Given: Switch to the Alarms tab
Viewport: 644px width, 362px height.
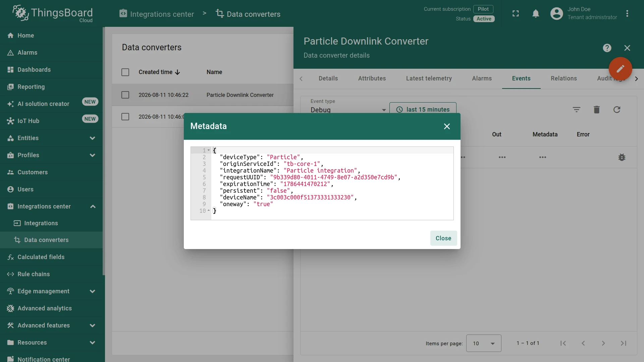Looking at the screenshot, I should pos(482,78).
